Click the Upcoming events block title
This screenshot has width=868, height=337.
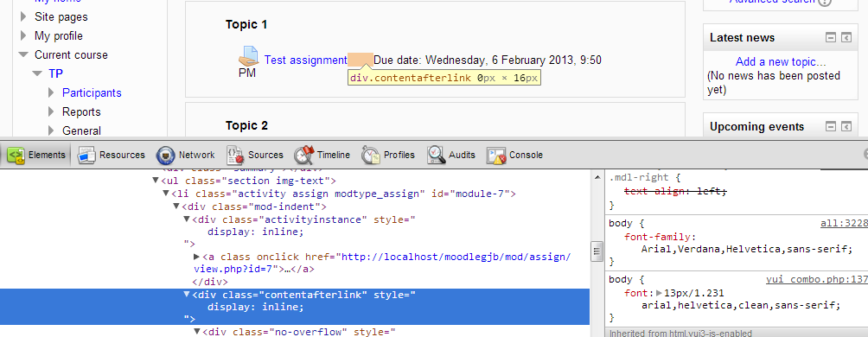tap(756, 127)
